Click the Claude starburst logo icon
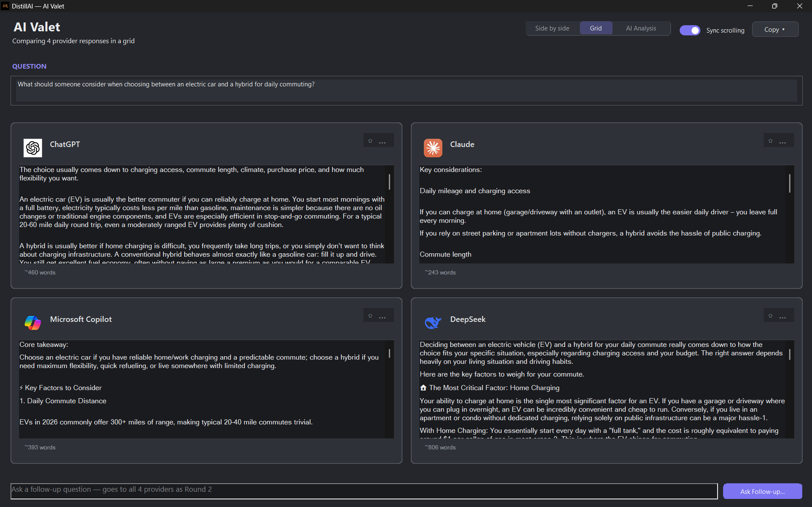This screenshot has height=507, width=812. point(433,148)
